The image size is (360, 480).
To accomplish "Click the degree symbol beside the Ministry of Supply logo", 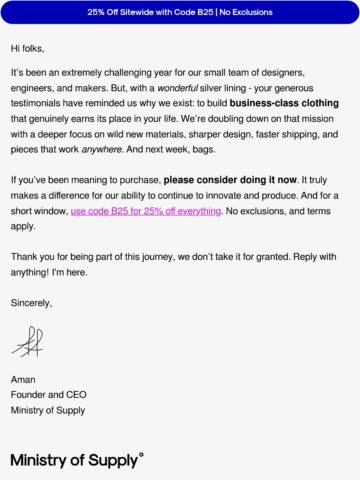I will pyautogui.click(x=141, y=455).
